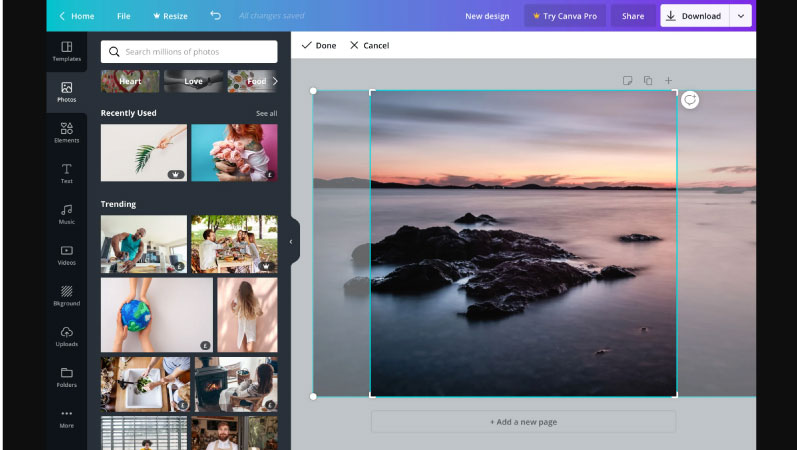
Task: Click the search photos input field
Action: (189, 52)
